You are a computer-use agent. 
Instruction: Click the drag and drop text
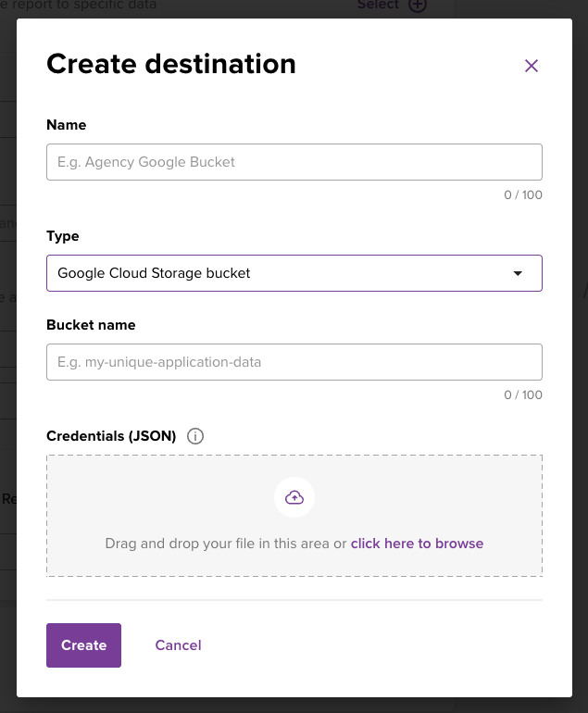226,544
